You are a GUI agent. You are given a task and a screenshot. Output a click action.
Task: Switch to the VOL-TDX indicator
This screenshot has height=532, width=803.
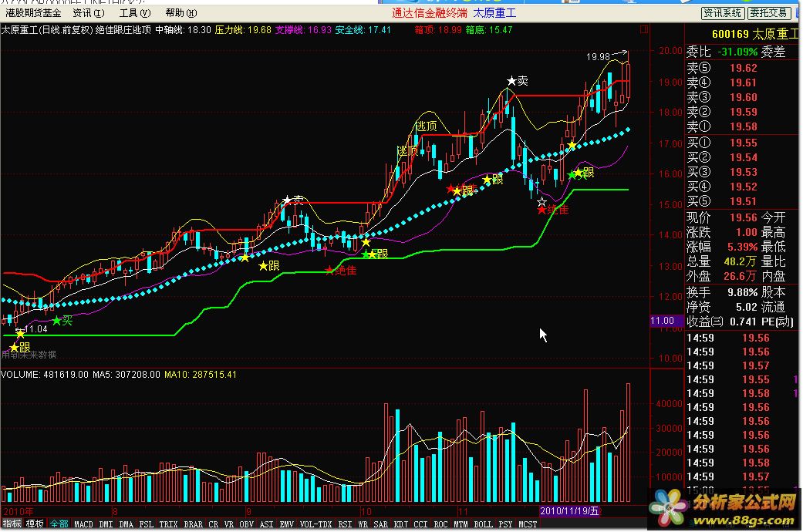[316, 524]
